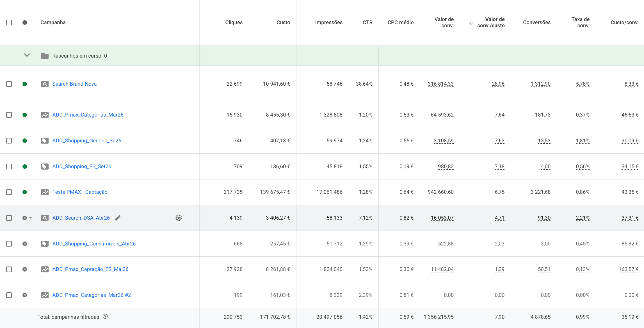Click the Performance Max icon beside ADD_Pmax_Categorias_Mar26

[45, 115]
